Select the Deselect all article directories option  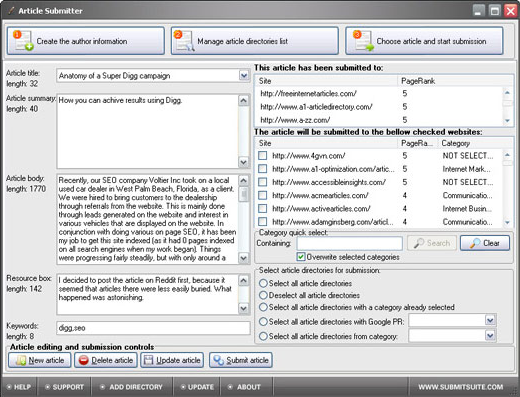[263, 295]
